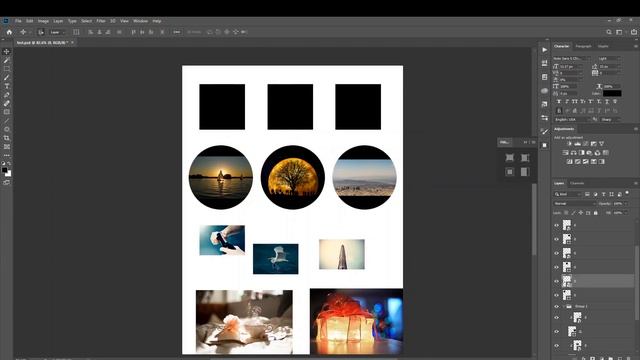
Task: Open the Window menu
Action: [x=140, y=21]
